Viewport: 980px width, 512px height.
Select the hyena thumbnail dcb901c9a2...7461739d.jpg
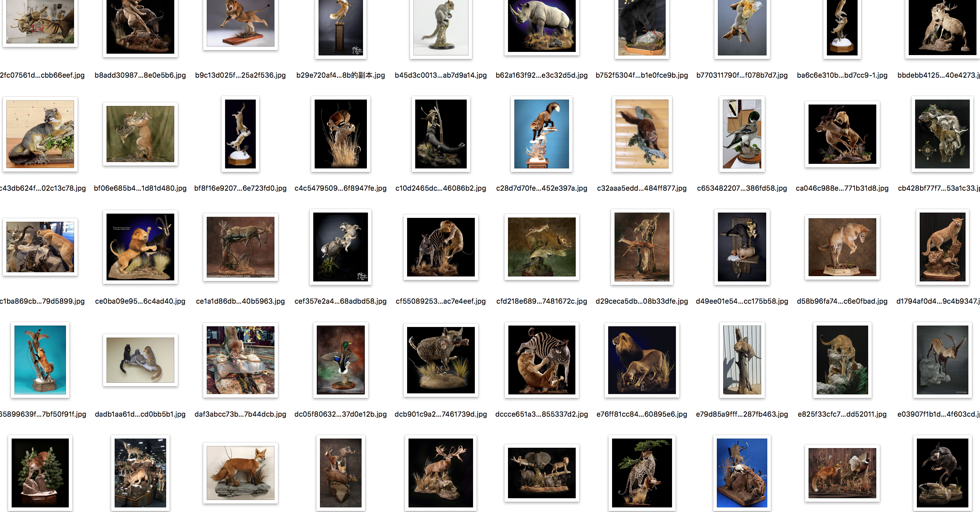point(441,360)
